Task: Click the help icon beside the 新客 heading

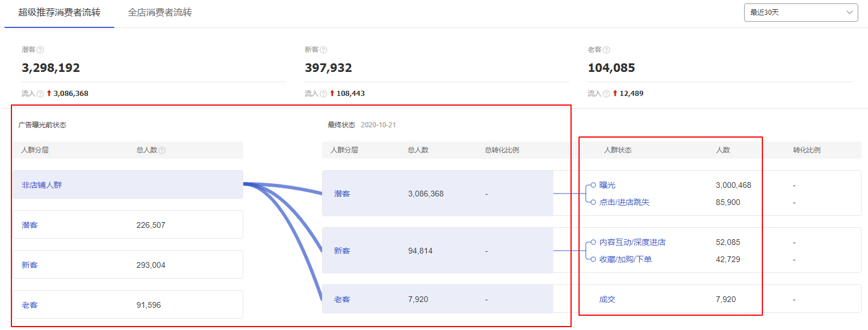Action: tap(323, 50)
